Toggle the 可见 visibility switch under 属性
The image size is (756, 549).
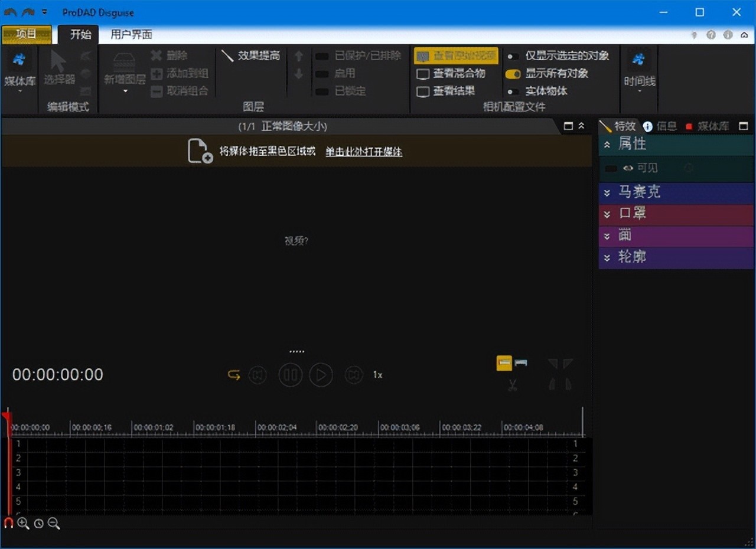coord(611,168)
